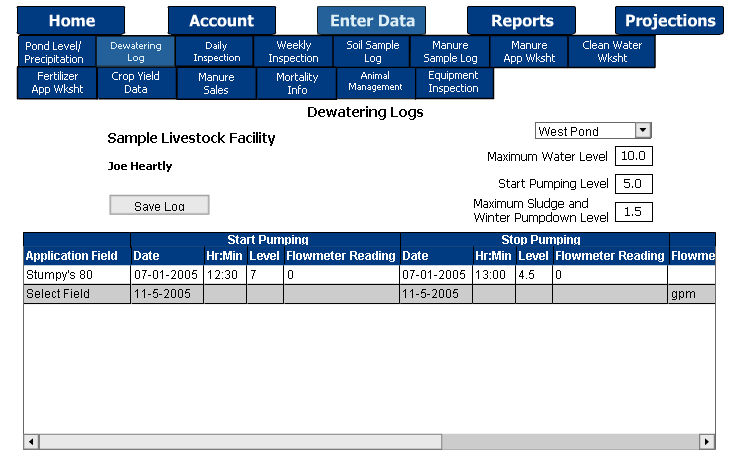Edit Maximum Sludge and Winter Pumpdown Level field

click(633, 212)
